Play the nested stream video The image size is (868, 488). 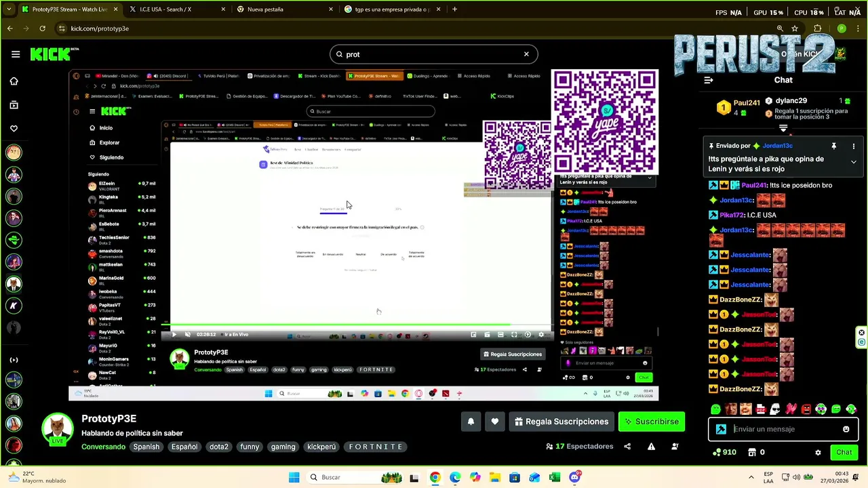[x=174, y=334]
